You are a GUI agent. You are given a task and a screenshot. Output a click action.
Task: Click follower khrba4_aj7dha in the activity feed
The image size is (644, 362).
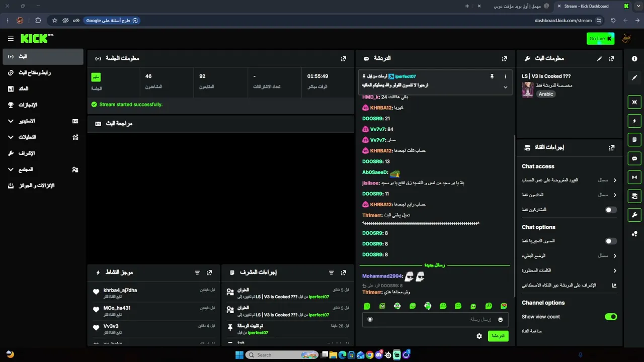pyautogui.click(x=120, y=290)
